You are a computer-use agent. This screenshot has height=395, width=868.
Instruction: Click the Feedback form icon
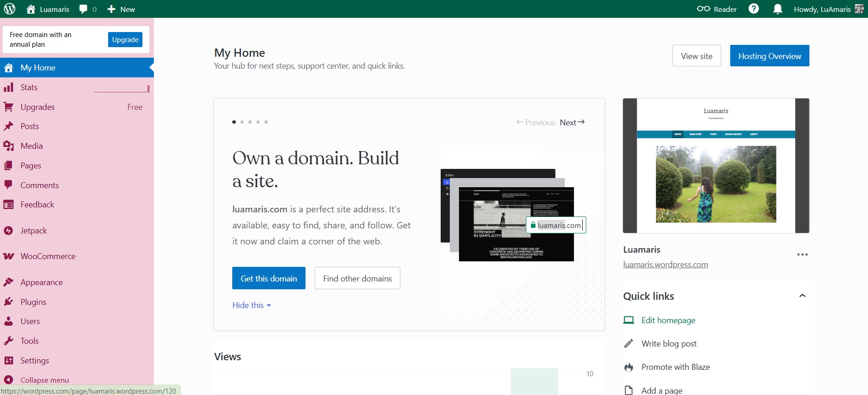coord(9,205)
